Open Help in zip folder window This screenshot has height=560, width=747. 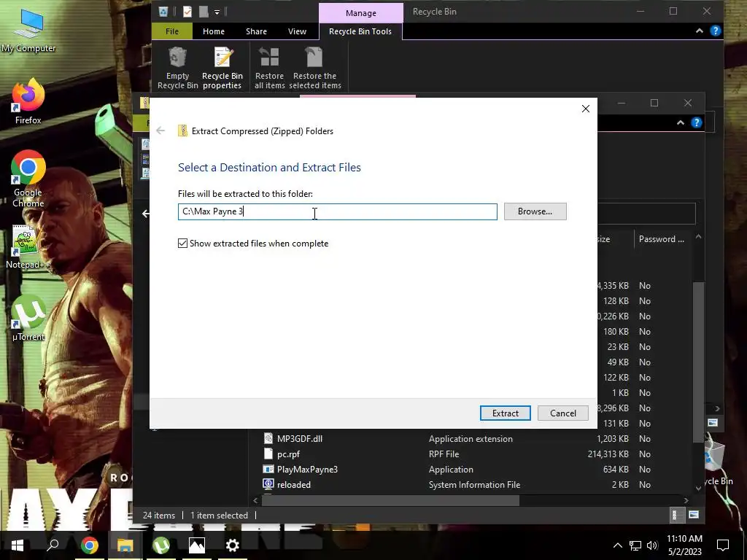tap(696, 122)
